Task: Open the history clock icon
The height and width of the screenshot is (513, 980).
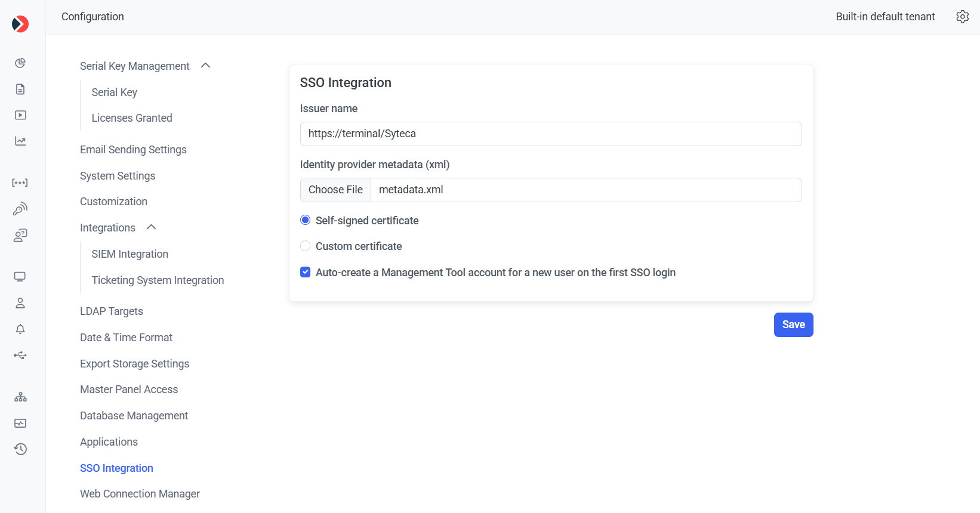Action: pos(20,449)
